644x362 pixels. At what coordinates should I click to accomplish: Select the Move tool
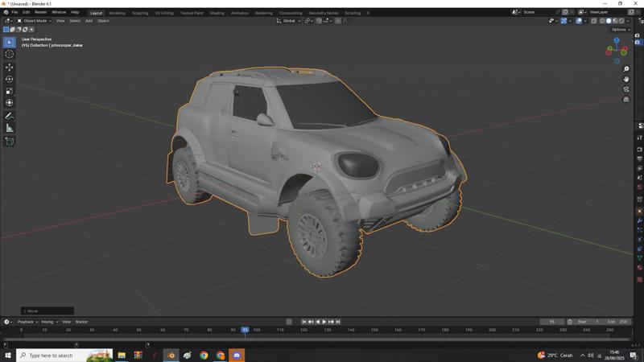pyautogui.click(x=9, y=67)
